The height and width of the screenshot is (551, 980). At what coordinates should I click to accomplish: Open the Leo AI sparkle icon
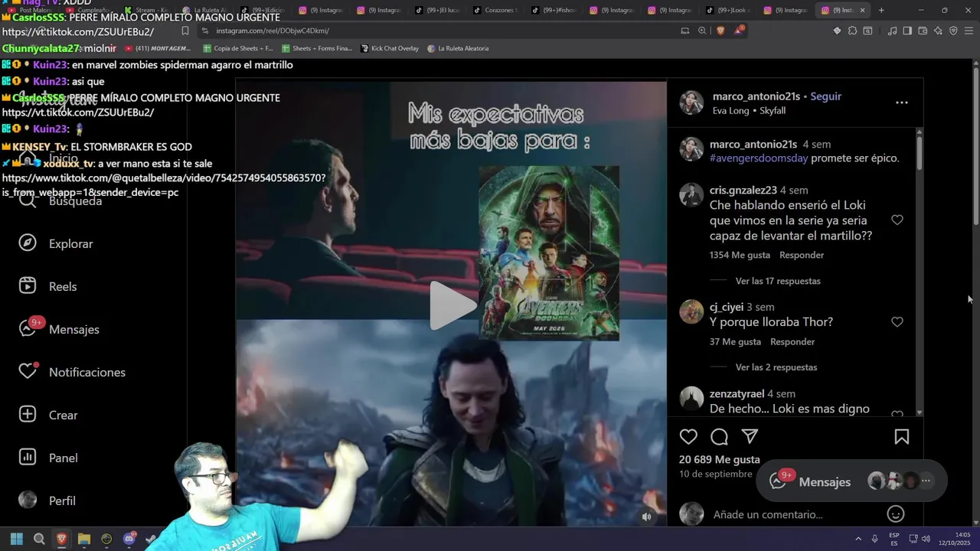point(938,31)
